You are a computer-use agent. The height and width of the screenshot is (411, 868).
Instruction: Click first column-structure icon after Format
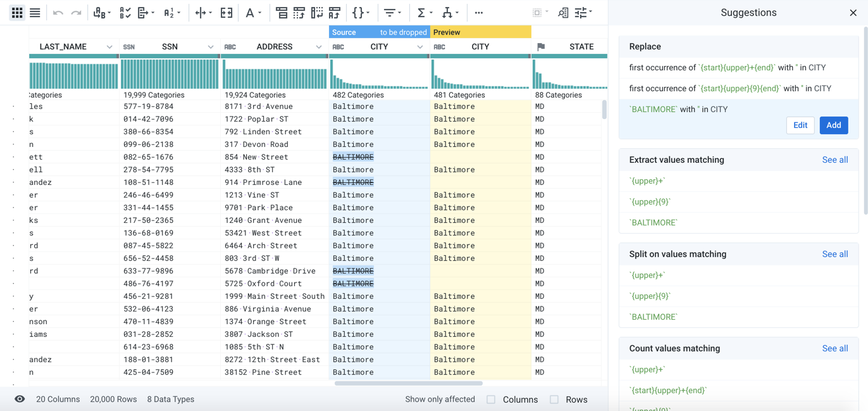(282, 13)
